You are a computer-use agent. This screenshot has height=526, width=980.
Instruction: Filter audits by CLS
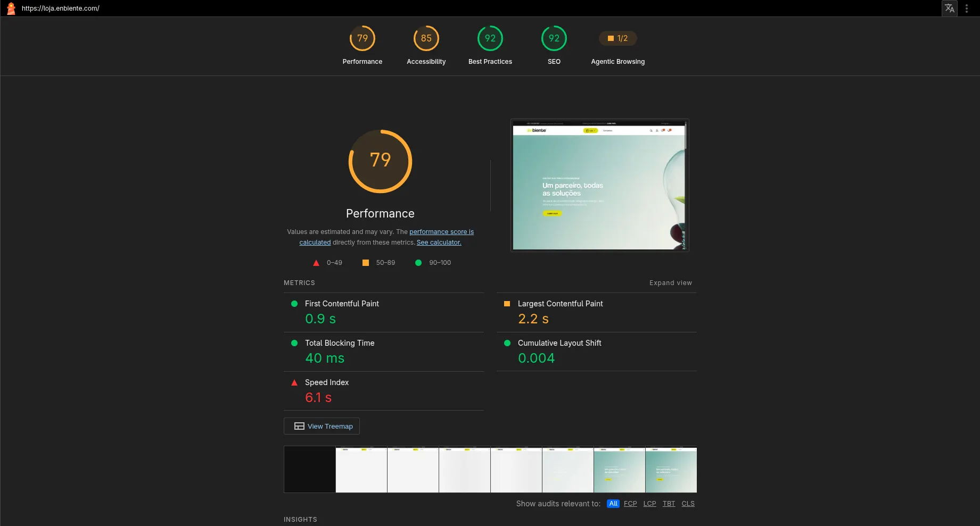coord(688,504)
